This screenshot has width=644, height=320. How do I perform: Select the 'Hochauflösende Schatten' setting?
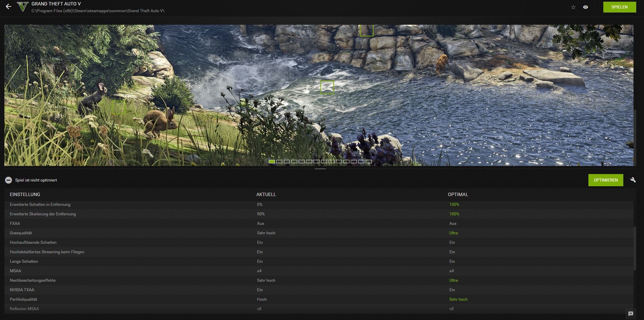tap(33, 242)
